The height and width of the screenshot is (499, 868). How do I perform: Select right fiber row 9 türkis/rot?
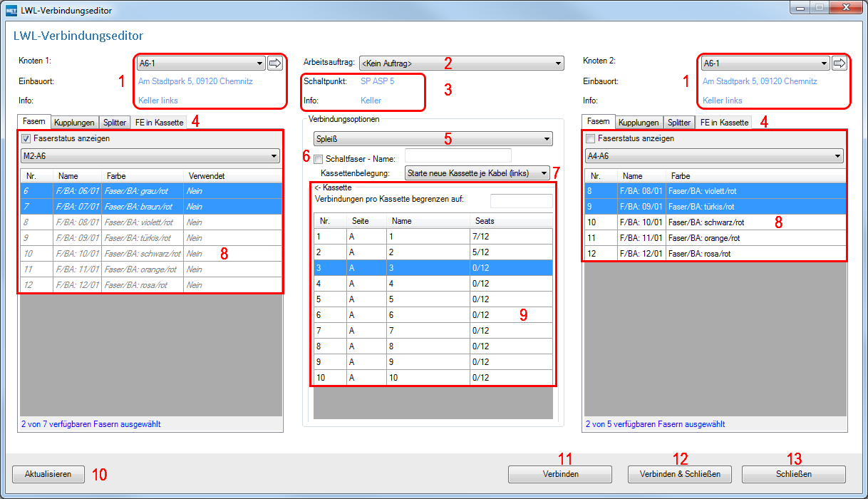[x=715, y=207]
